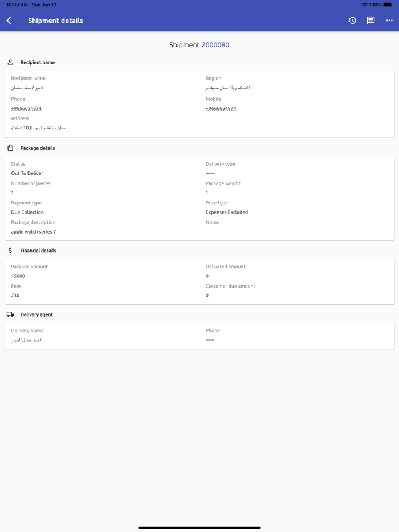Open shipment history clock icon
The height and width of the screenshot is (532, 399).
(x=352, y=21)
